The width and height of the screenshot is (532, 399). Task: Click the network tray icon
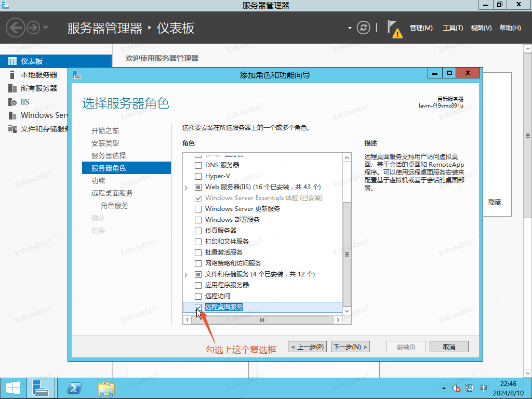(469, 388)
